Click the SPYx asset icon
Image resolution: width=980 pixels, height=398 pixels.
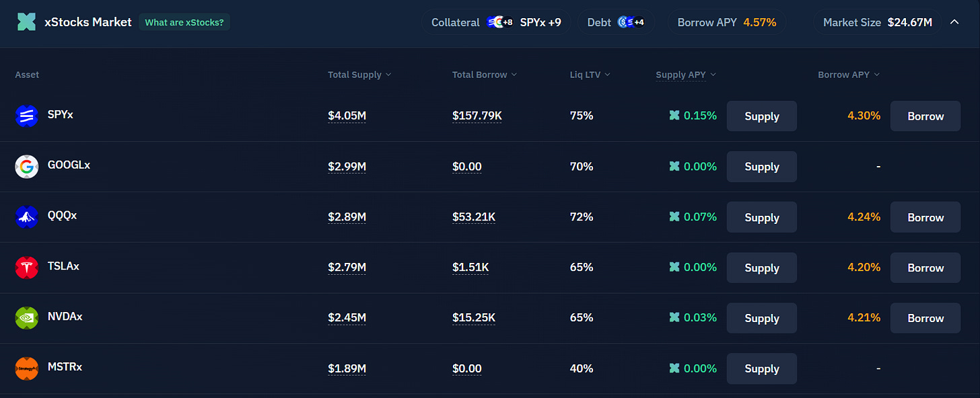tap(27, 116)
